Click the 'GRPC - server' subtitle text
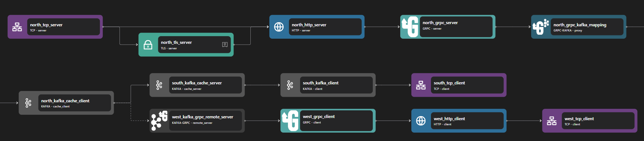644x141 pixels. (x=432, y=28)
